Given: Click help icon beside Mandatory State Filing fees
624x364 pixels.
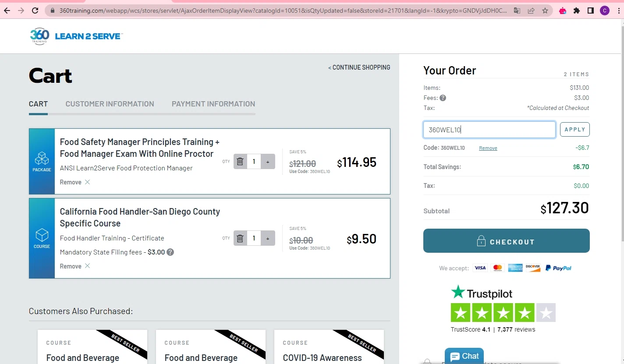Looking at the screenshot, I should [170, 252].
